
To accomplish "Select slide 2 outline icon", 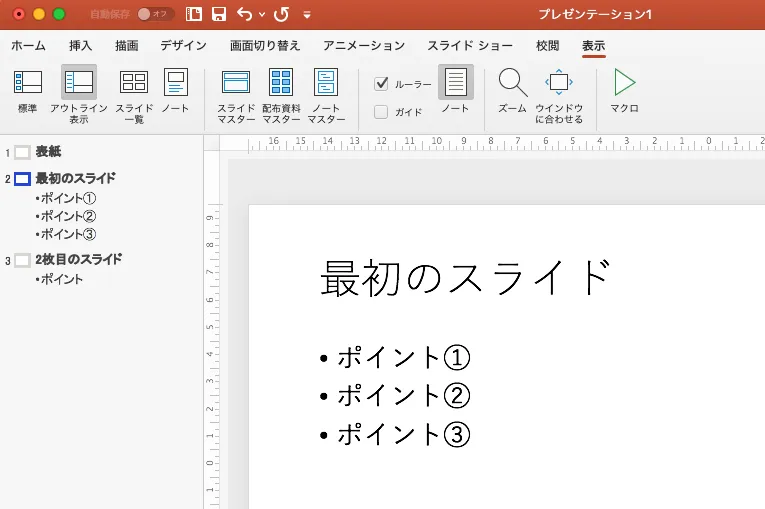I will (22, 179).
